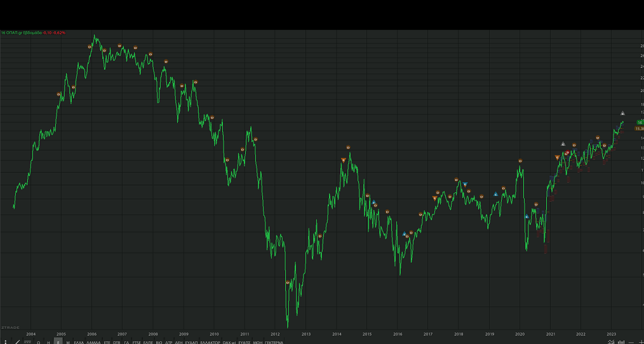This screenshot has height=344, width=644.
Task: Click the red S marker in 2021
Action: [568, 152]
